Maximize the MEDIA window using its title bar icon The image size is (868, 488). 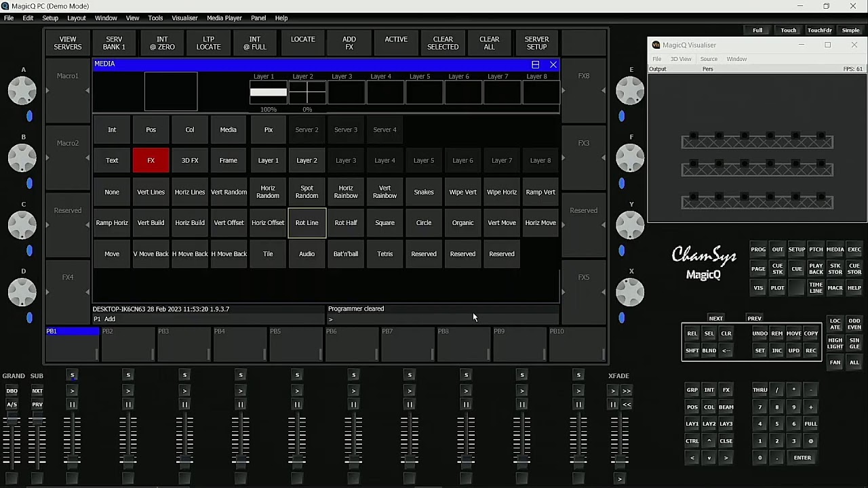(x=536, y=64)
